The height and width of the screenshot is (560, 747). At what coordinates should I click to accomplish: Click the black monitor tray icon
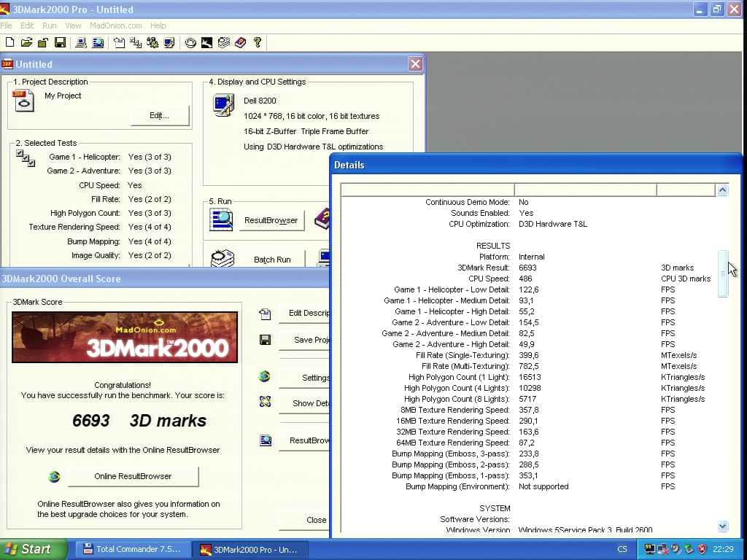click(x=649, y=549)
